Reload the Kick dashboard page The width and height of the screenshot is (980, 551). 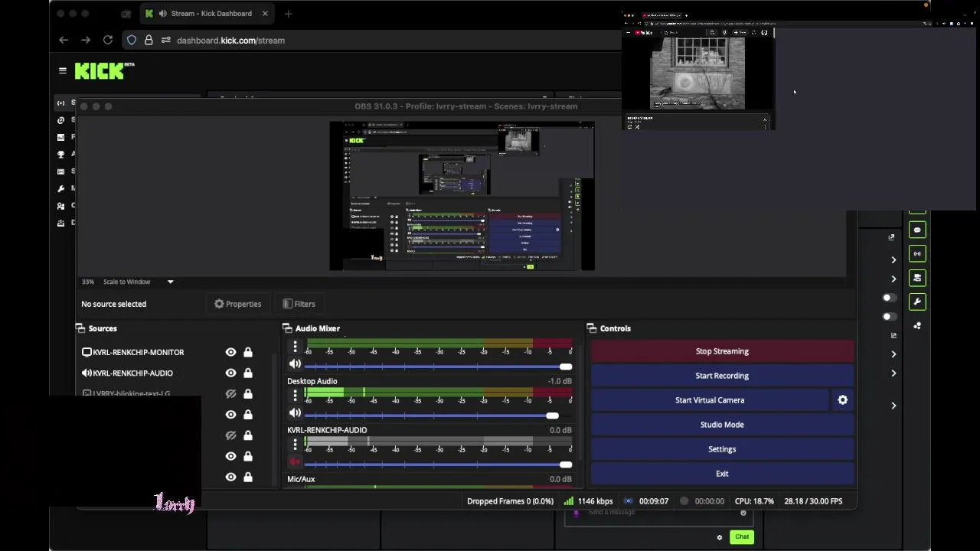point(108,41)
